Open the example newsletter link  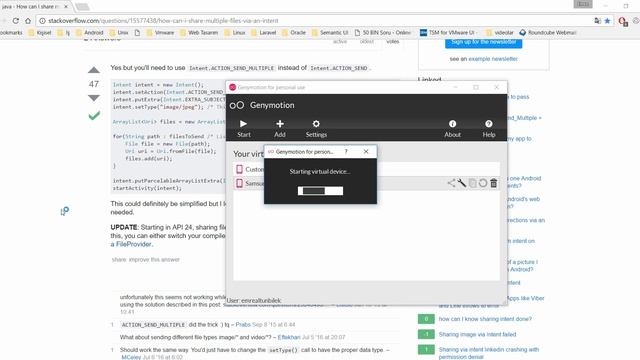tap(493, 59)
